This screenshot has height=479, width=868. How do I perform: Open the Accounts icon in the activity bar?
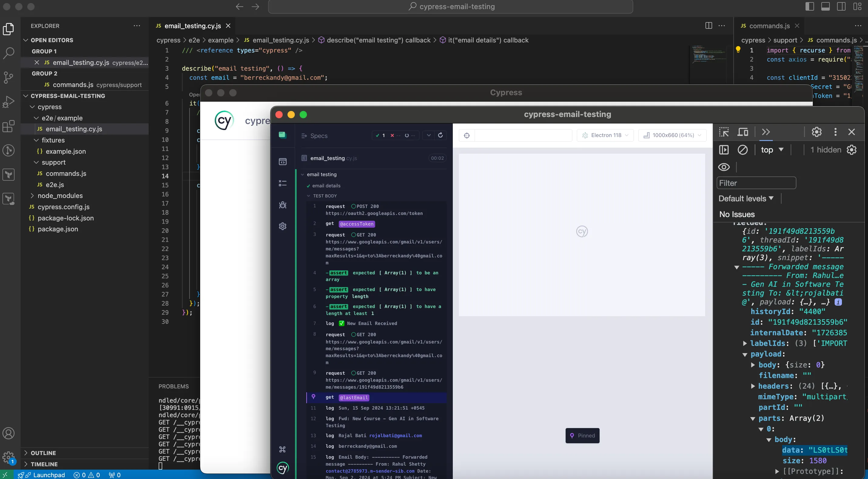point(8,433)
